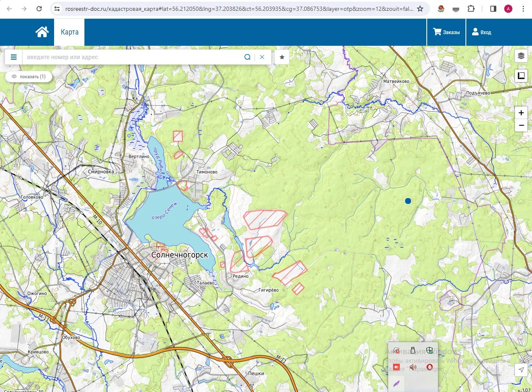Locate my position on the map
Screen dimensions: 532x392
click(521, 370)
